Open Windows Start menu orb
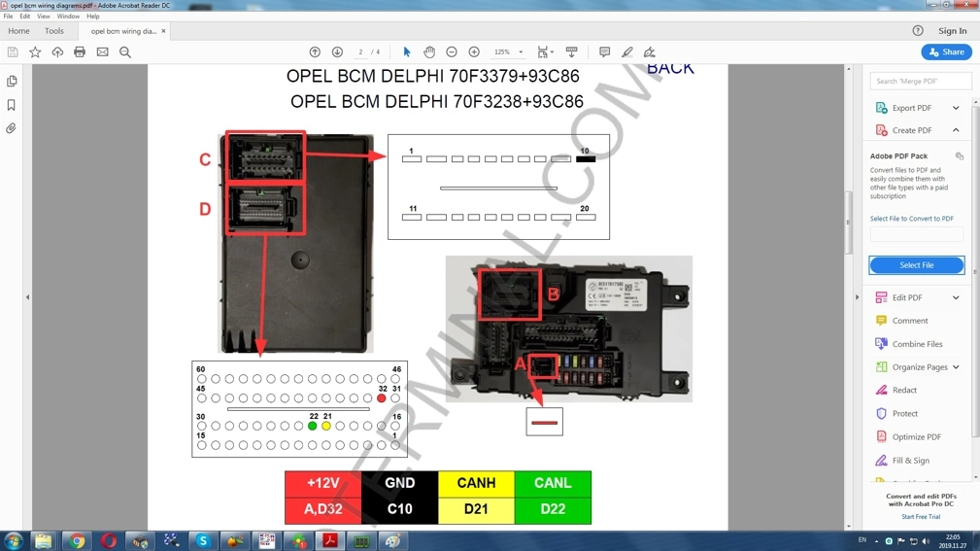Screen dimensions: 980x551 pos(14,540)
